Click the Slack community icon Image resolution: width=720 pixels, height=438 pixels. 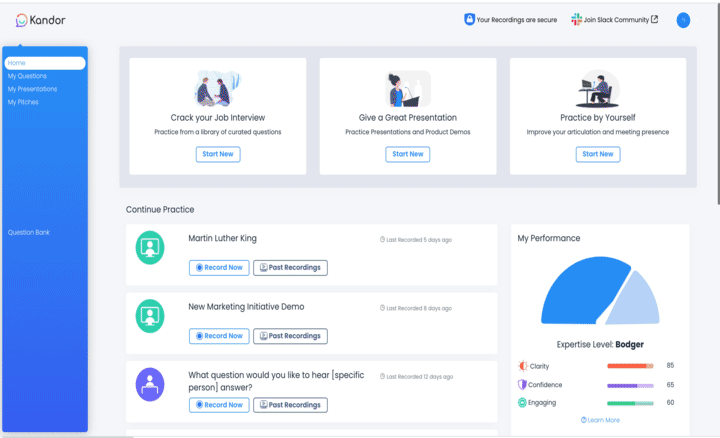pyautogui.click(x=576, y=19)
